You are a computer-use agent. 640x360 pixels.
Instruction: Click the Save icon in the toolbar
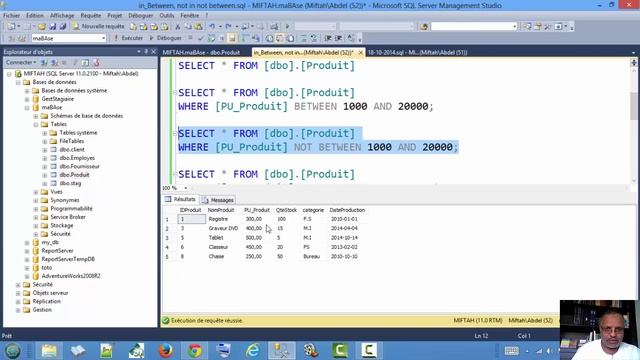pos(53,27)
